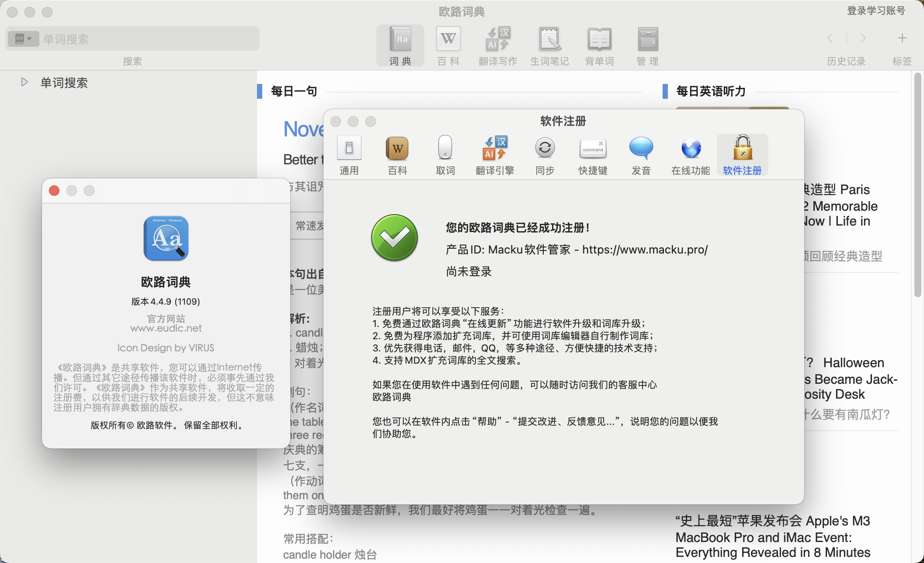Screen dimensions: 924x563
Task: Click the 每日英语听力 daily listening heading
Action: click(711, 91)
